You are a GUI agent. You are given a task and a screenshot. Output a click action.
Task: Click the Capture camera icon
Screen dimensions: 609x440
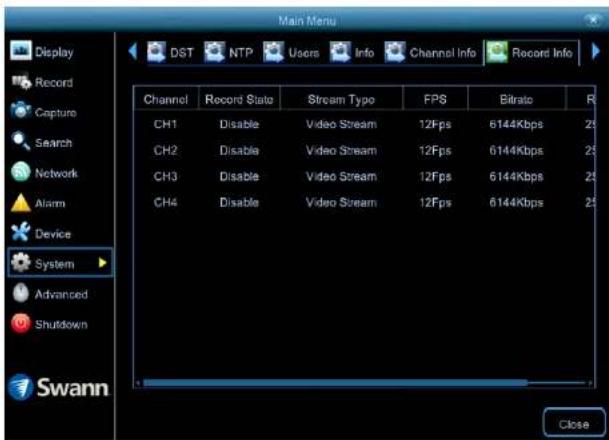coord(21,111)
